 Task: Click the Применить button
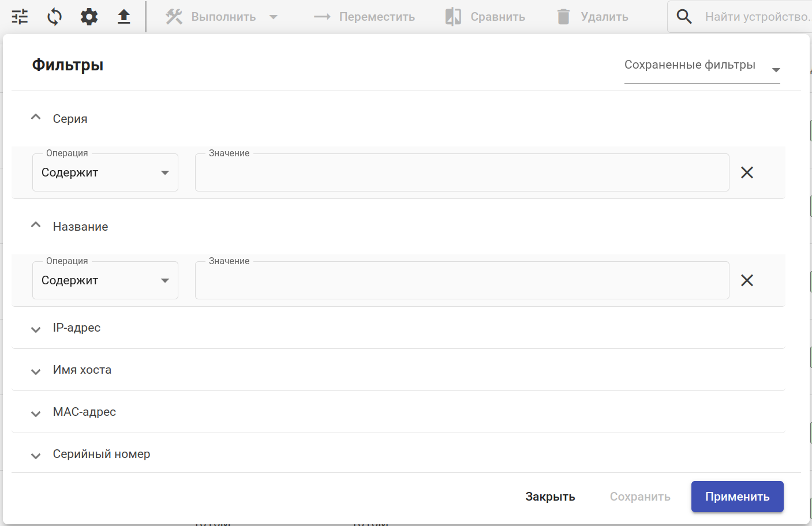[737, 497]
